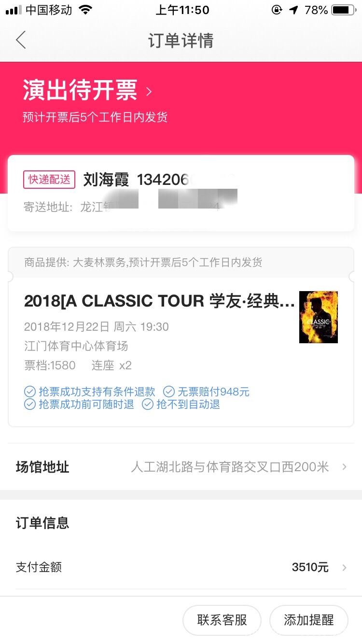
Task: Tap the 抢票成功前可随时退 check icon
Action: pos(30,404)
